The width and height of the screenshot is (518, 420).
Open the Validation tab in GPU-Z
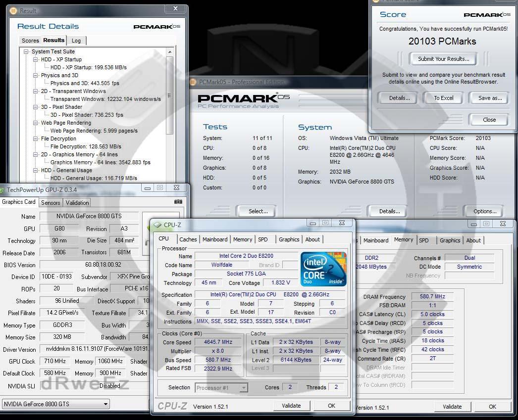tap(77, 202)
